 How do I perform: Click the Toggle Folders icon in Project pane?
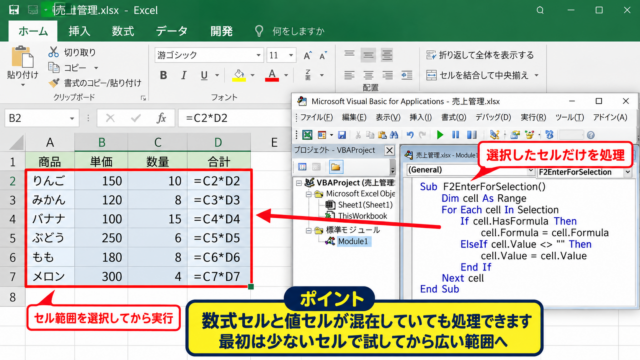coord(336,167)
